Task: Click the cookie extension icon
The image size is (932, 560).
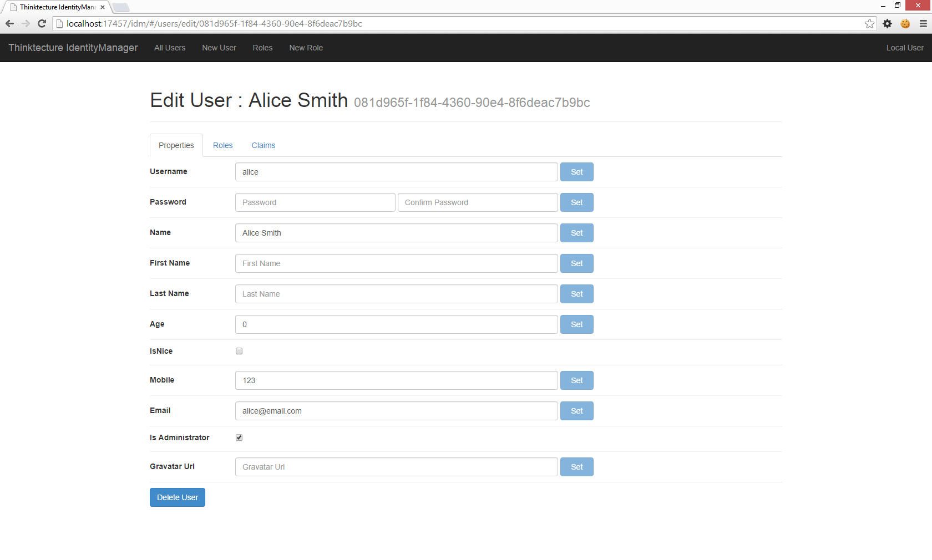Action: click(x=905, y=23)
